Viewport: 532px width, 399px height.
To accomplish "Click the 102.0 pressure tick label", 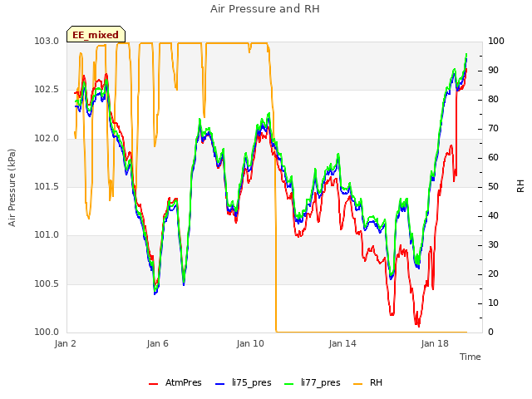I will pos(47,139).
